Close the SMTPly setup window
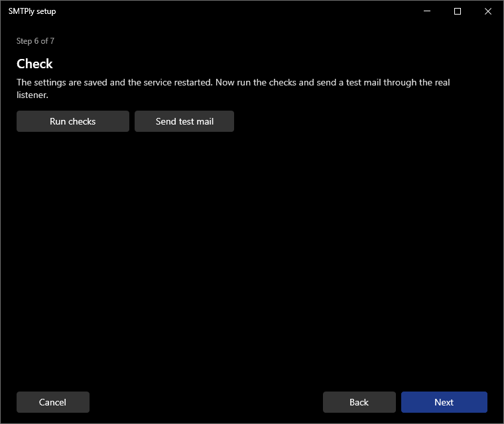This screenshot has height=424, width=504. (488, 11)
